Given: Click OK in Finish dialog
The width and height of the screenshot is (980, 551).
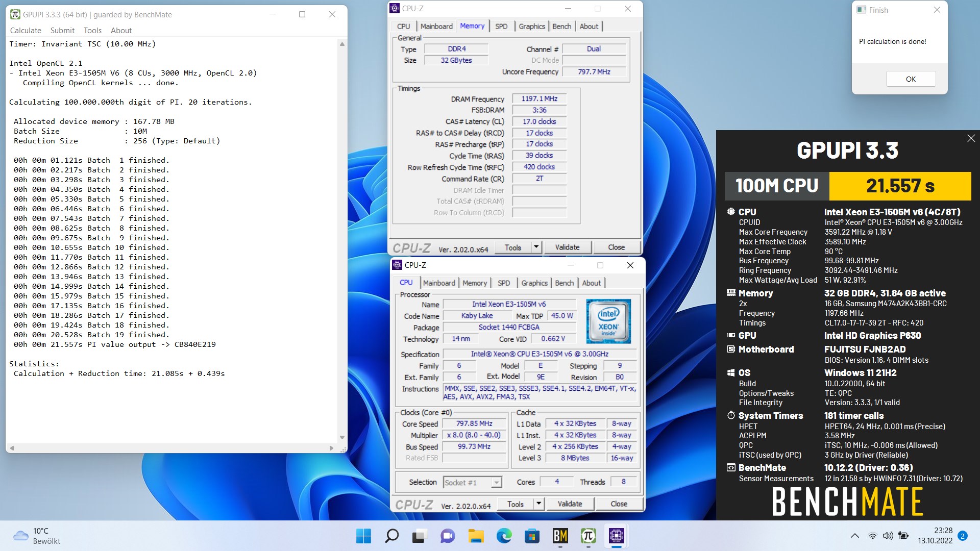Looking at the screenshot, I should (x=911, y=79).
